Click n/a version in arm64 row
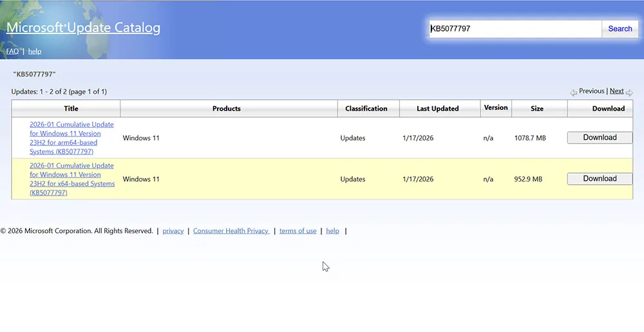The image size is (644, 332). tap(488, 138)
